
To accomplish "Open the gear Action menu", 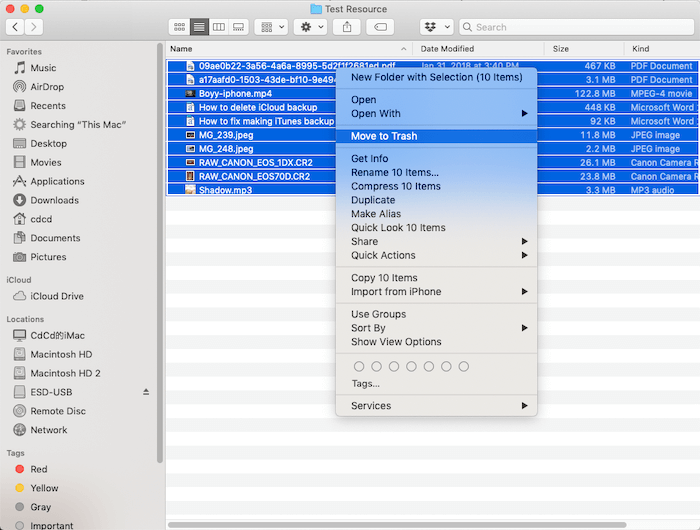I will coord(311,27).
